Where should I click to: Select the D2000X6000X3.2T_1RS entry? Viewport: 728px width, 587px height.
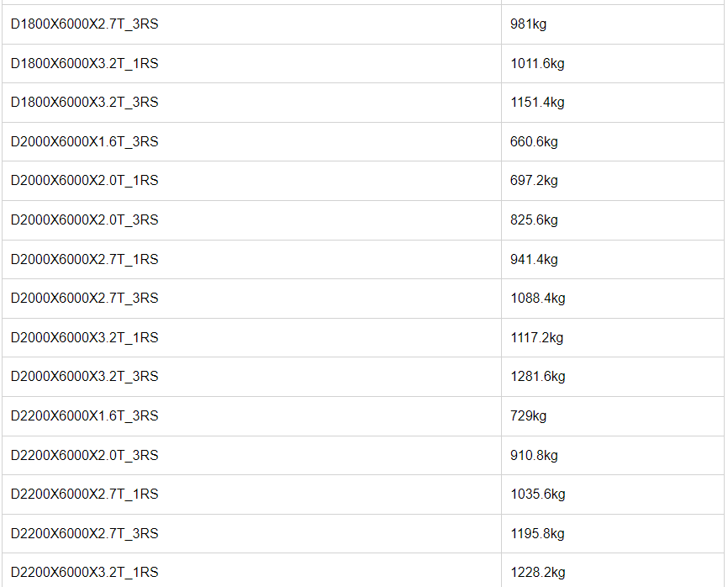click(85, 337)
